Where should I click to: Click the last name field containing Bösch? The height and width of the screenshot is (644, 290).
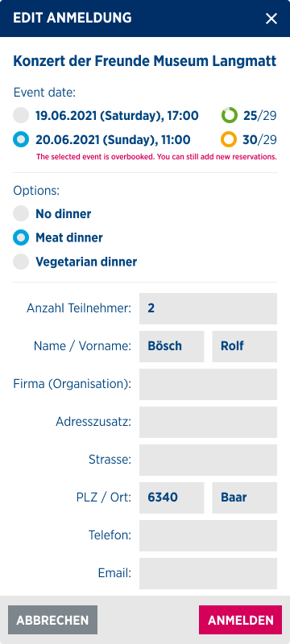(172, 346)
